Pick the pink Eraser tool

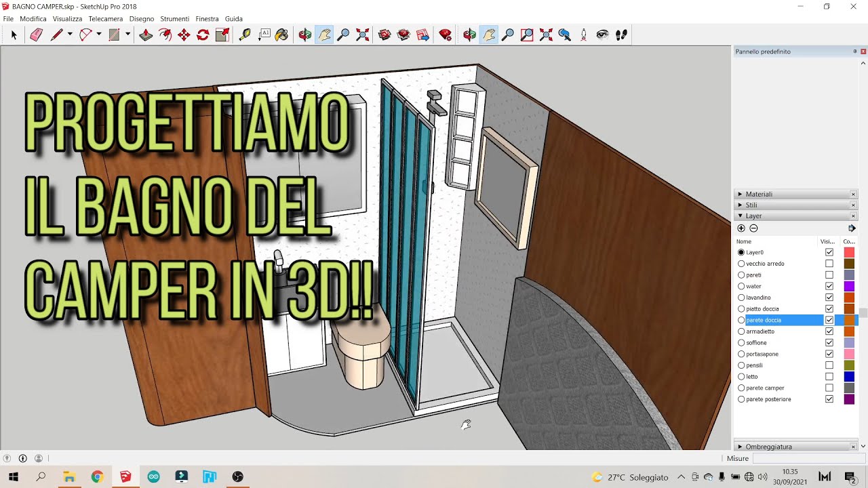click(36, 35)
